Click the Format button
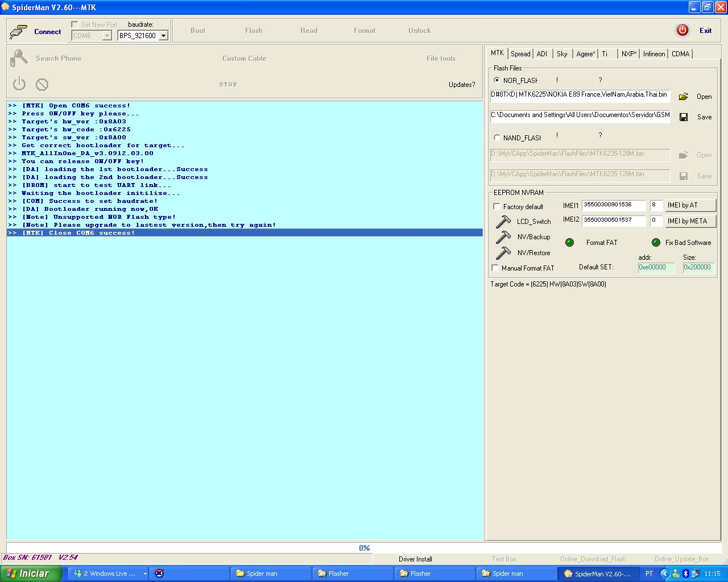The height and width of the screenshot is (582, 728). tap(365, 31)
